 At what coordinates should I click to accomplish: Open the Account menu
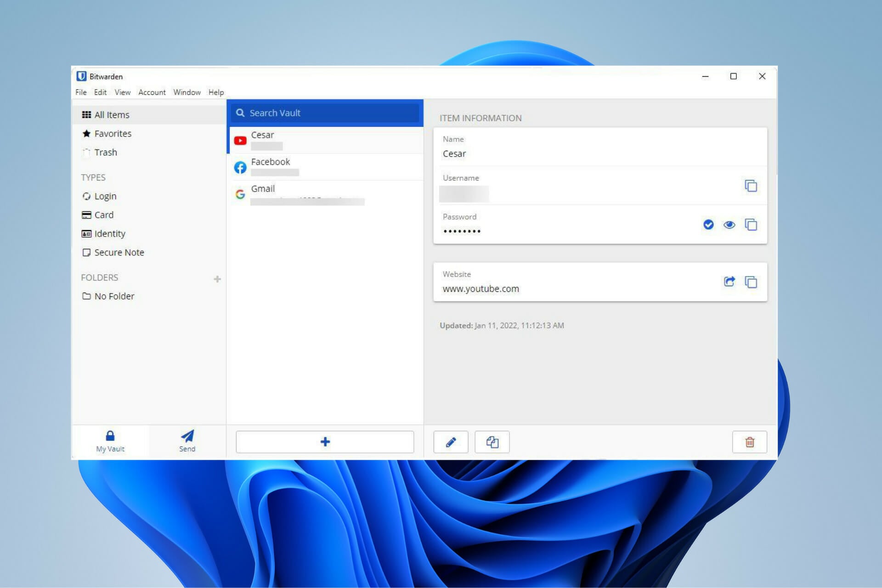[152, 92]
